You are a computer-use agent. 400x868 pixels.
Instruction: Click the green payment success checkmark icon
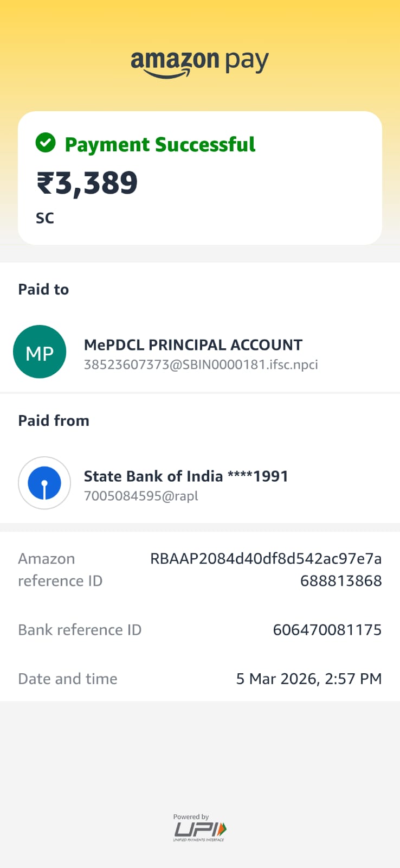[46, 143]
